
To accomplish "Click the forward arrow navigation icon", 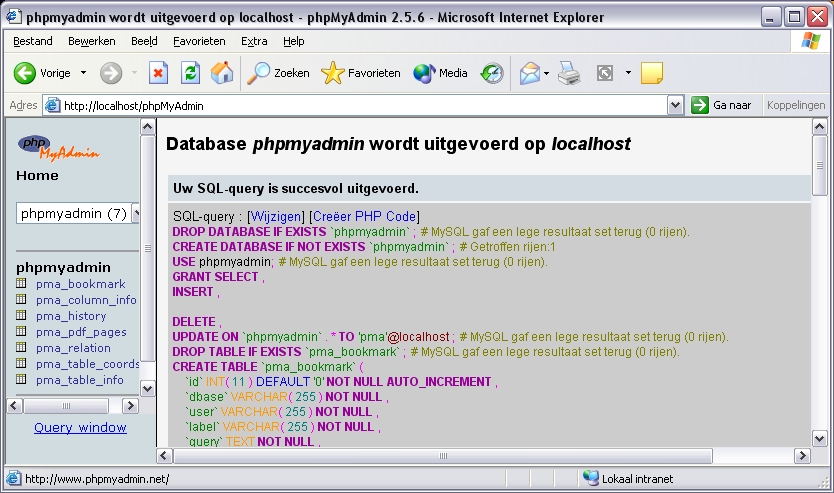I will pos(111,73).
